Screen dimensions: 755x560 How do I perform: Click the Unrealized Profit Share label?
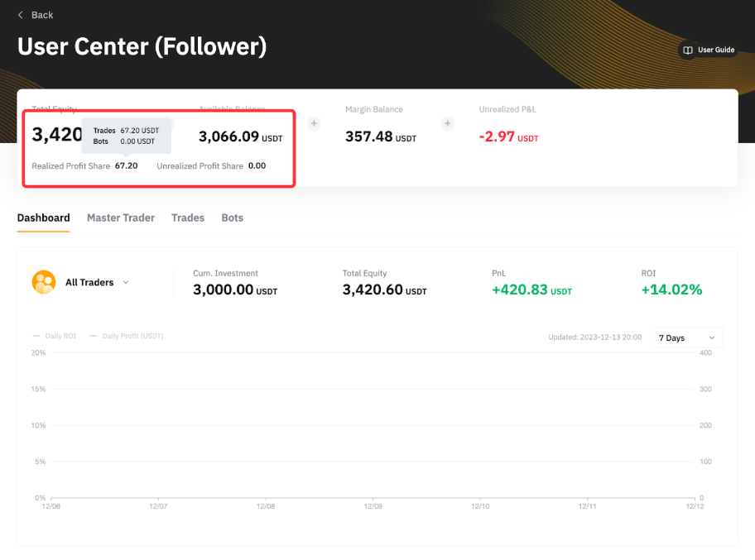200,165
